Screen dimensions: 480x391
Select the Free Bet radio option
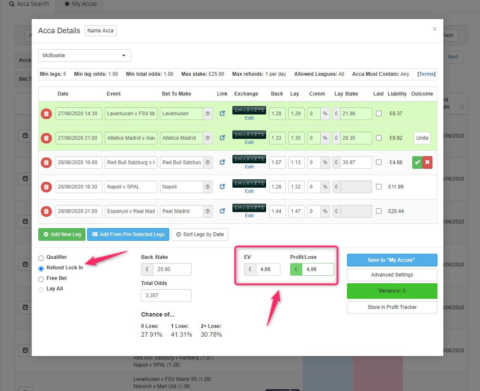pyautogui.click(x=41, y=279)
